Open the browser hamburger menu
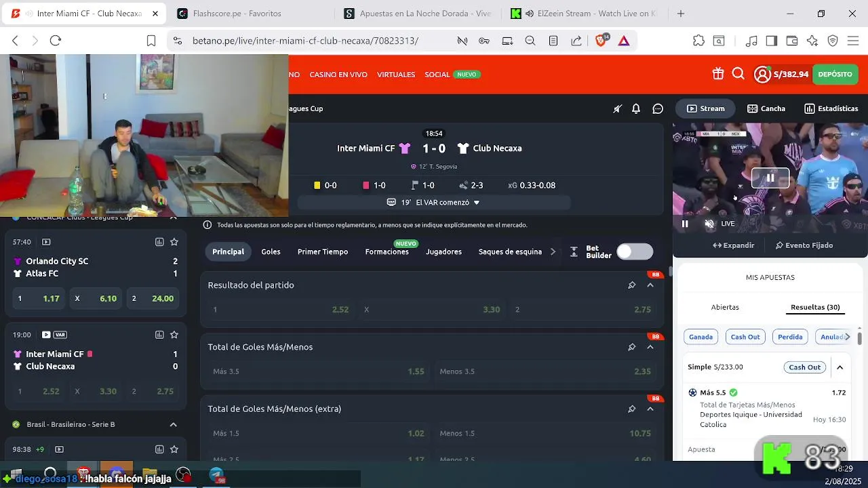868x488 pixels. (854, 41)
